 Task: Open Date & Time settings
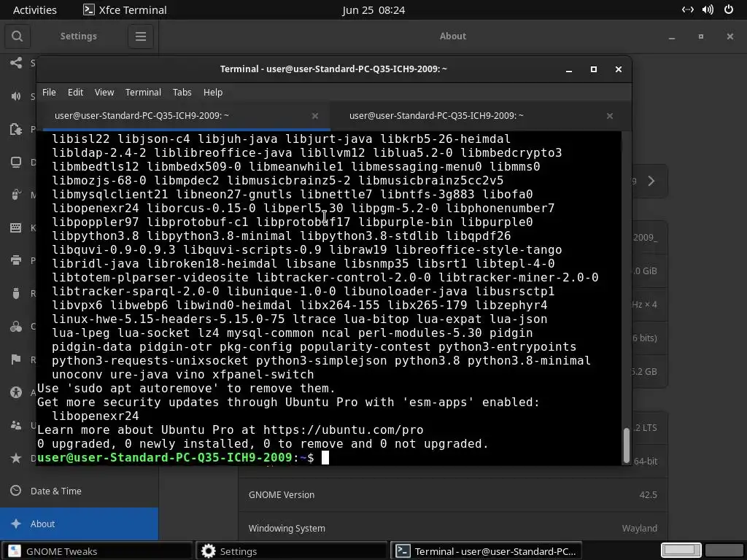(x=79, y=491)
